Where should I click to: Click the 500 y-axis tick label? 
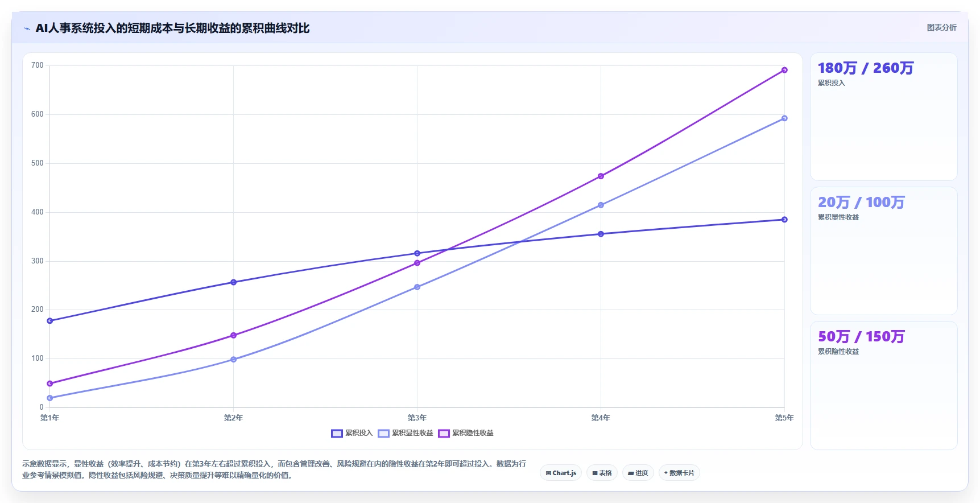(38, 163)
